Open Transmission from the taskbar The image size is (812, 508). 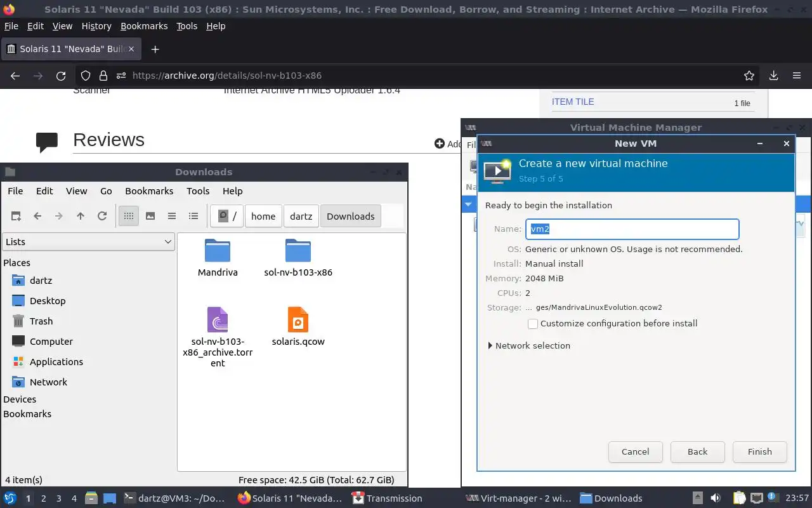point(388,498)
